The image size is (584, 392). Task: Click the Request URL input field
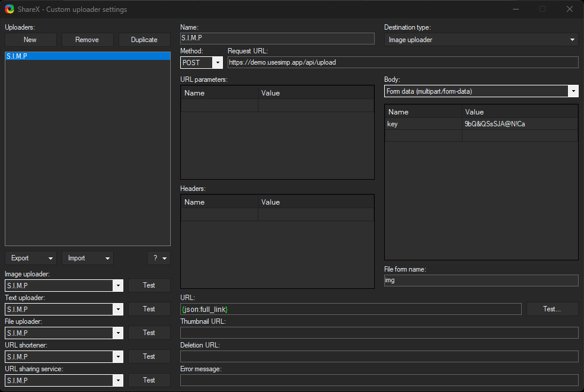tap(403, 62)
